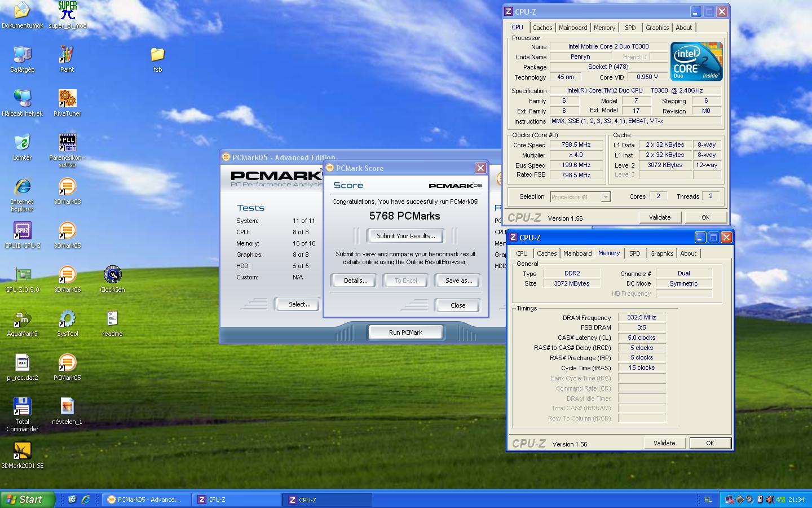Image resolution: width=812 pixels, height=508 pixels.
Task: Open SysTool desktop icon
Action: tap(67, 323)
